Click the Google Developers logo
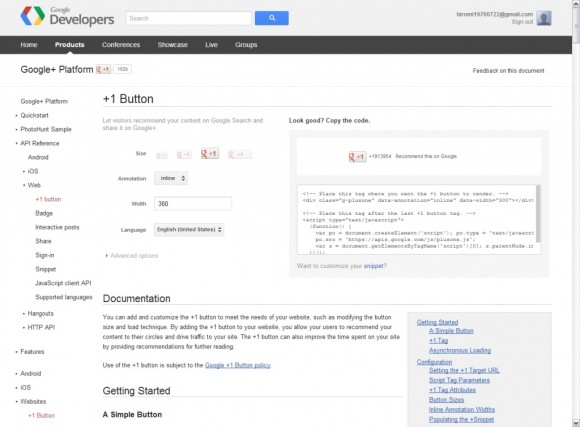 [67, 16]
